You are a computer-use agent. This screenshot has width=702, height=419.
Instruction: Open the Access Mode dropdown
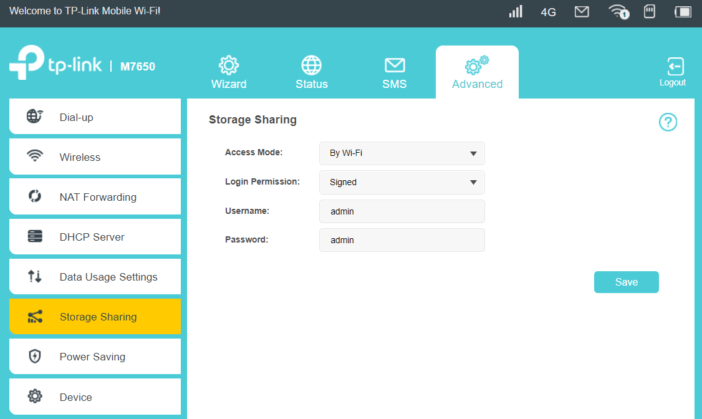point(401,153)
